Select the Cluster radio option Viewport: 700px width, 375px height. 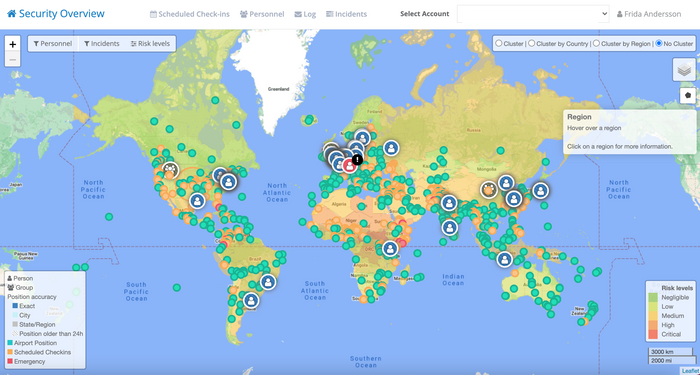point(499,44)
